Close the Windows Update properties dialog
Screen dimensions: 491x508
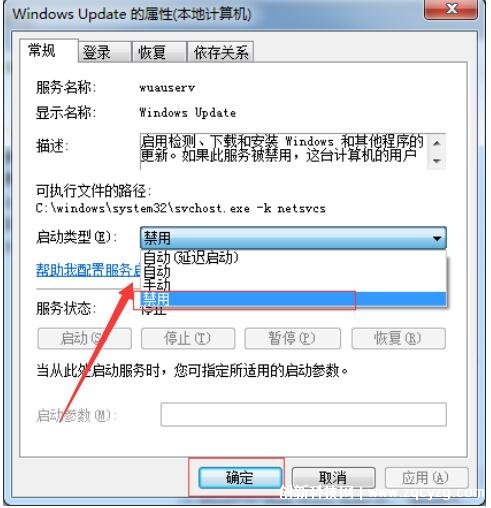tap(451, 9)
